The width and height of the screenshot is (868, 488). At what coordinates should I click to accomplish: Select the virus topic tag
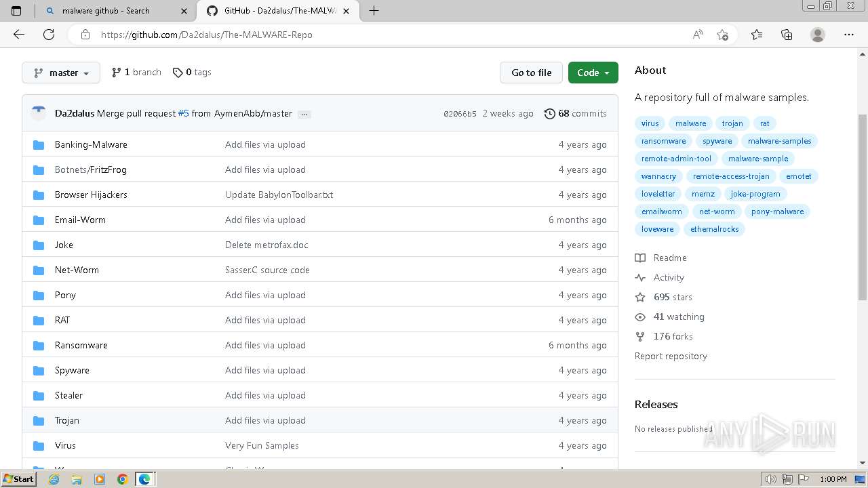(x=650, y=123)
